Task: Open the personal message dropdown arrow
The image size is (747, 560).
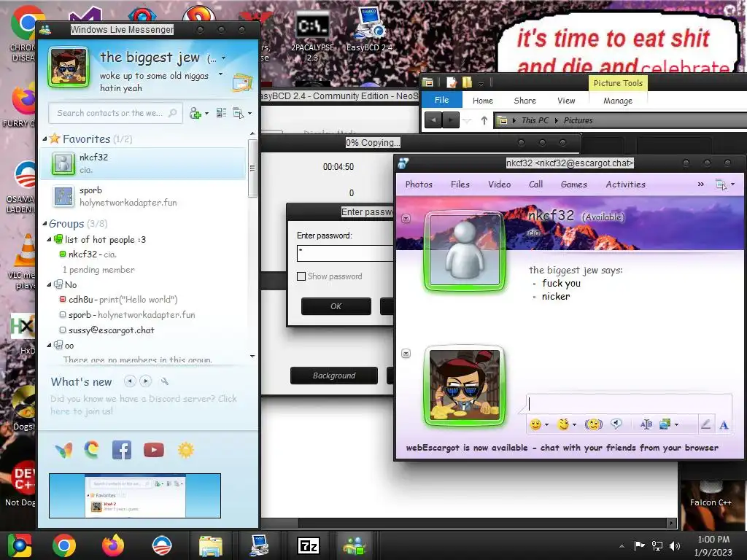Action: [220, 74]
